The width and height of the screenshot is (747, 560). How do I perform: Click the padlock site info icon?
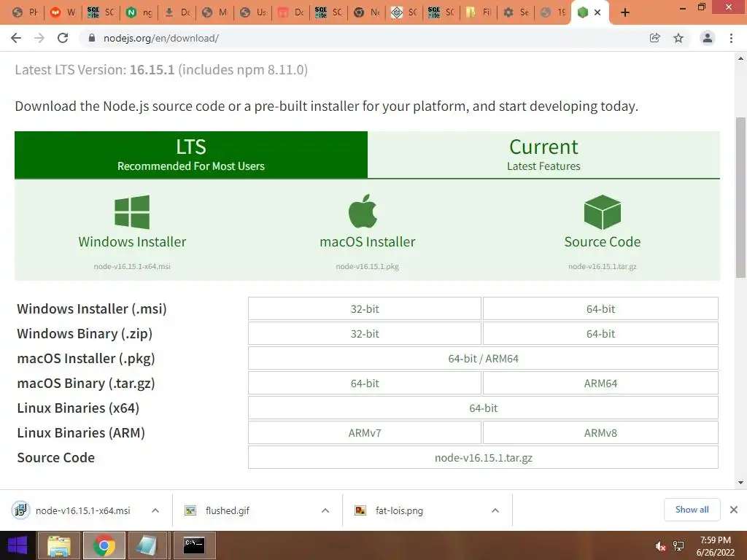pyautogui.click(x=92, y=38)
